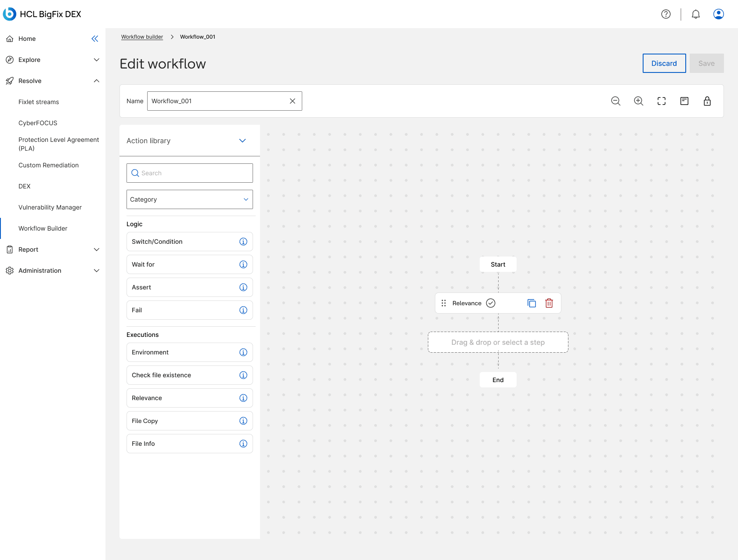Show info for File Copy

(x=243, y=421)
